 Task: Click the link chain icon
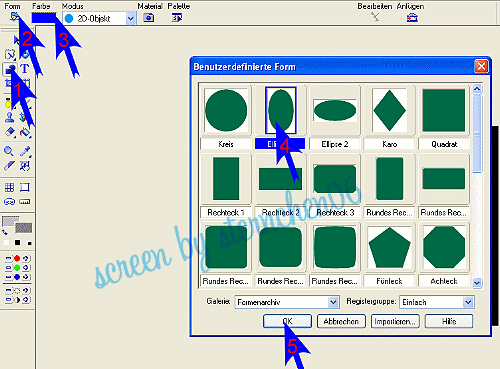point(9,202)
